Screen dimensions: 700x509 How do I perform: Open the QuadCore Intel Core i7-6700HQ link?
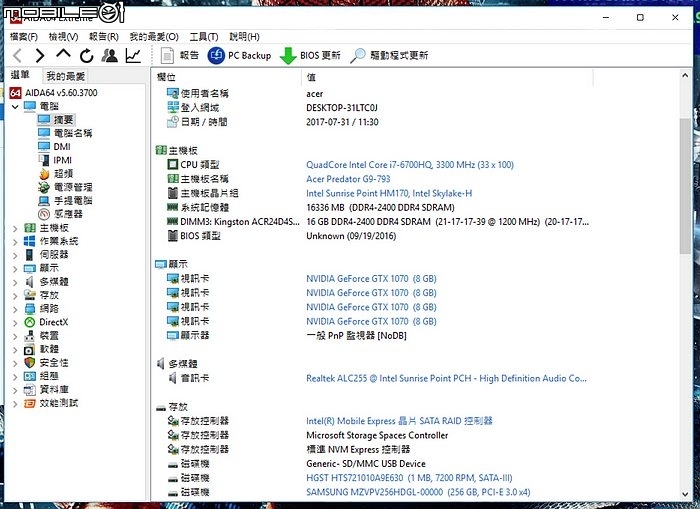tap(410, 165)
